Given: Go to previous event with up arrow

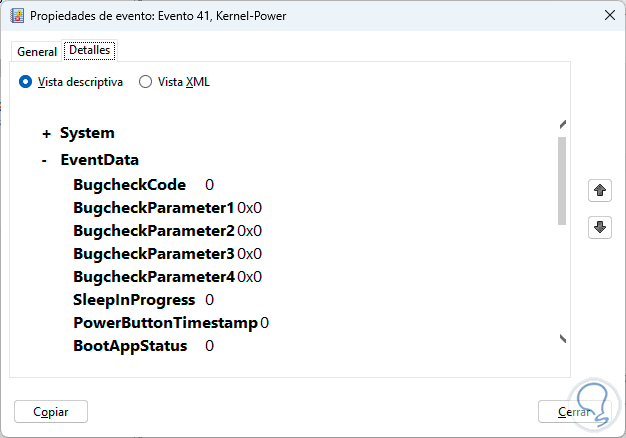Looking at the screenshot, I should [600, 190].
